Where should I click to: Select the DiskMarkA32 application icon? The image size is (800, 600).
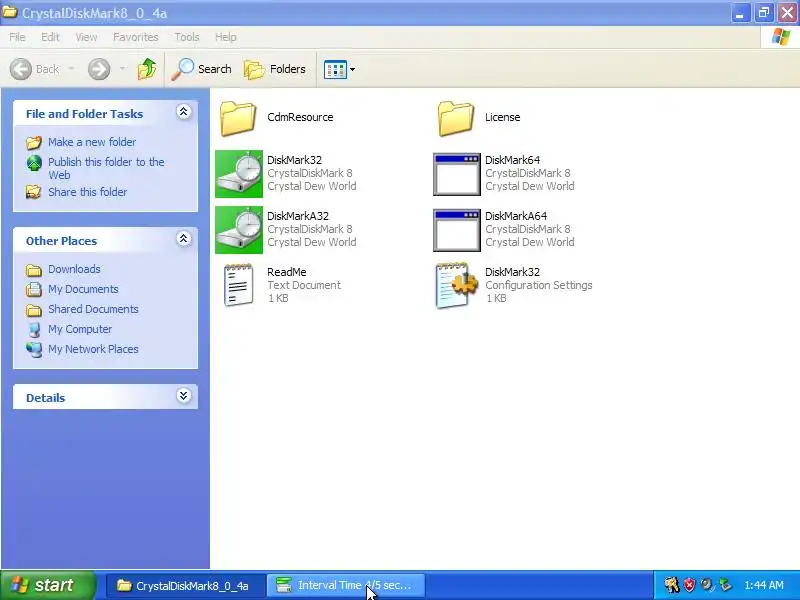[239, 230]
